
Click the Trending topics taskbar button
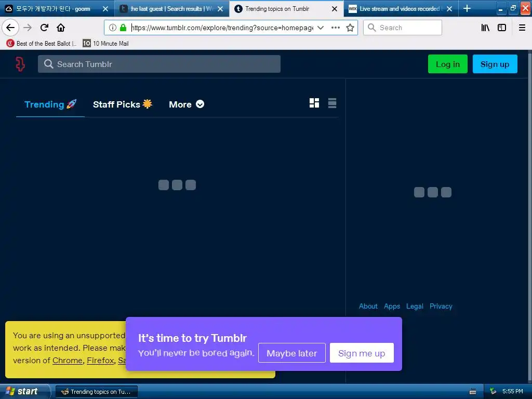tap(96, 392)
